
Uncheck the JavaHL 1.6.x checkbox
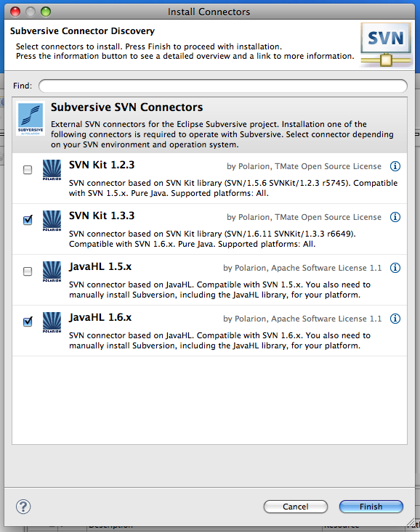pos(28,322)
